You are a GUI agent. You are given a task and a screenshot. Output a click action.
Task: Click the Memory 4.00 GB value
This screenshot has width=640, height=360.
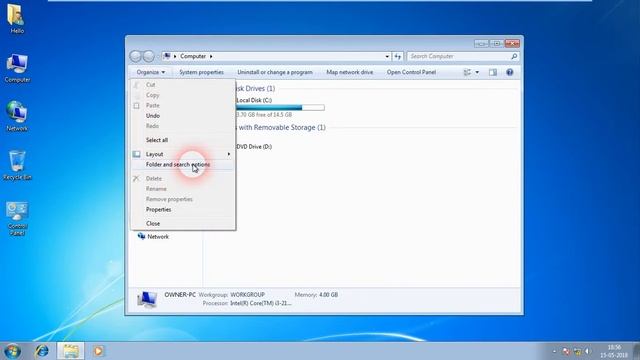(x=329, y=295)
